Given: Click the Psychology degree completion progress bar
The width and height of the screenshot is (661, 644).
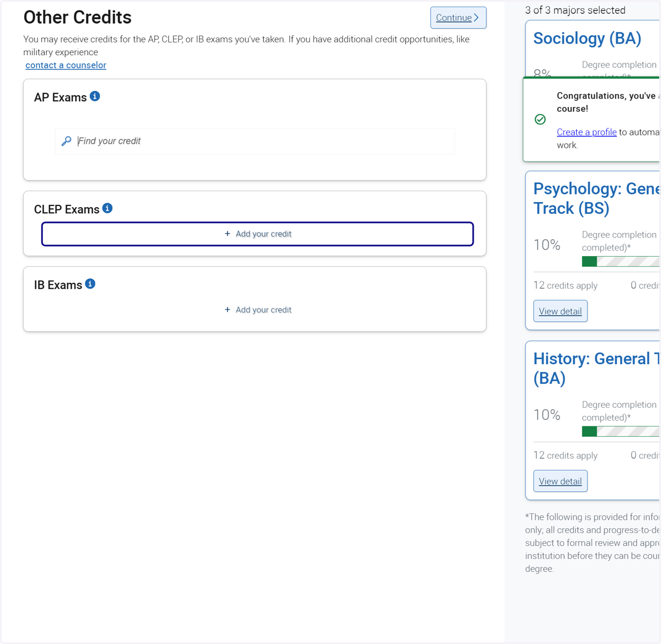Looking at the screenshot, I should coord(621,262).
